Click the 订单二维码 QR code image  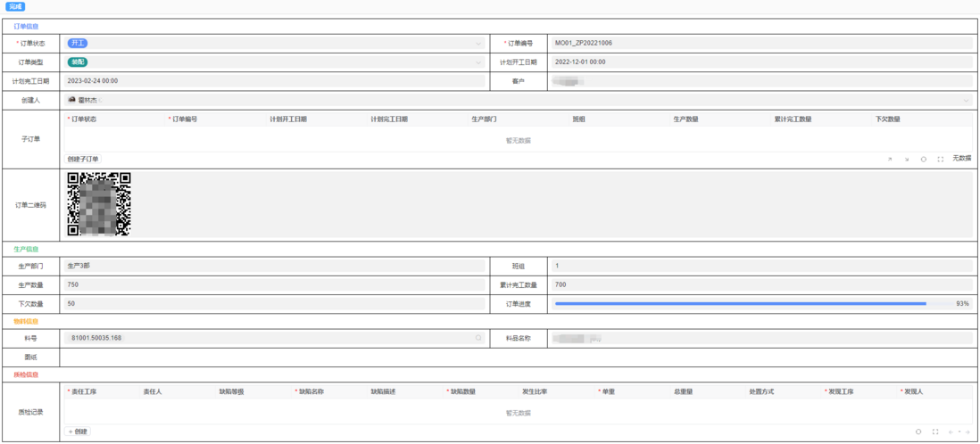click(99, 204)
